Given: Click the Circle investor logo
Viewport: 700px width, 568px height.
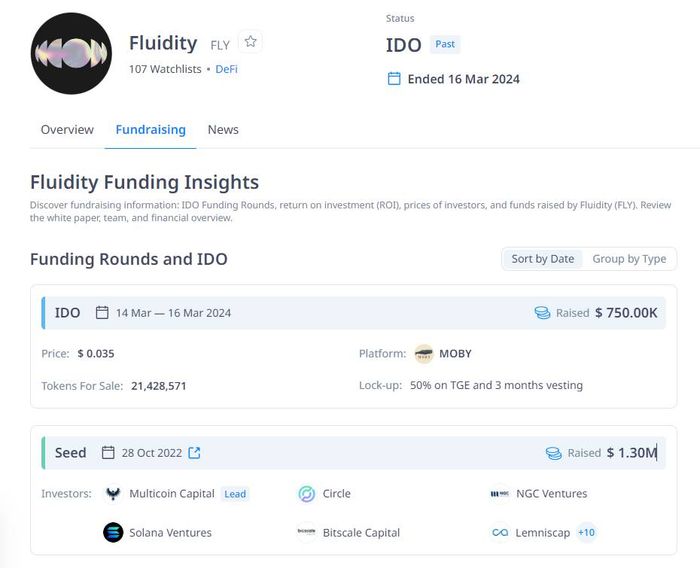Looking at the screenshot, I should [307, 493].
